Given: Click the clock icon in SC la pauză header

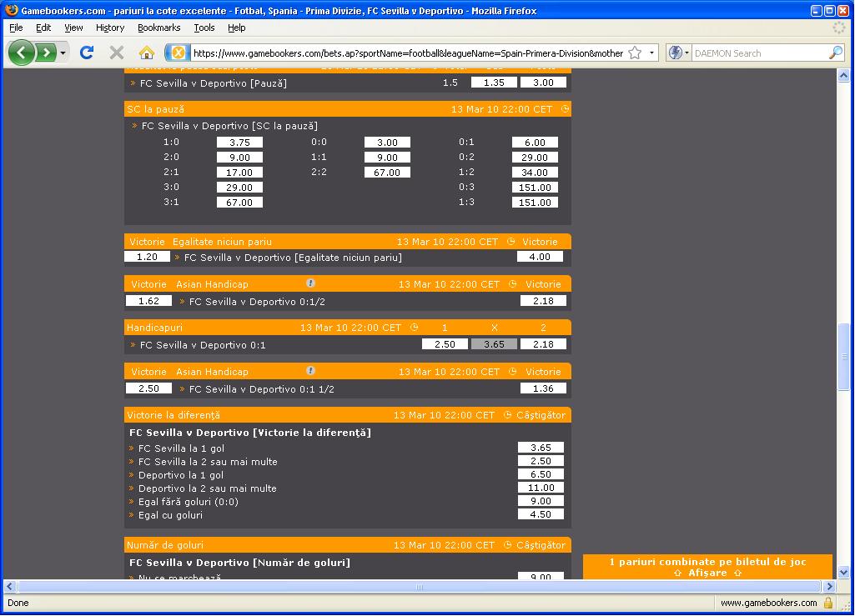Looking at the screenshot, I should (x=565, y=109).
